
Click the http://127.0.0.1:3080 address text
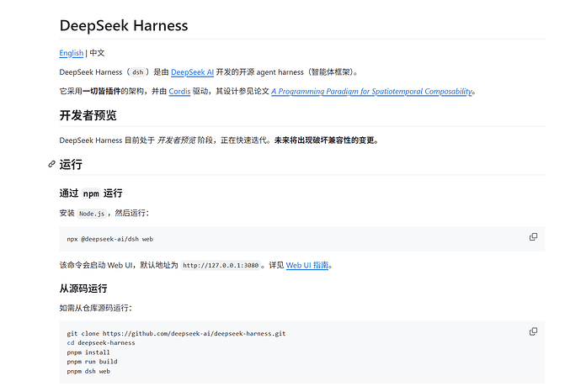coord(221,266)
